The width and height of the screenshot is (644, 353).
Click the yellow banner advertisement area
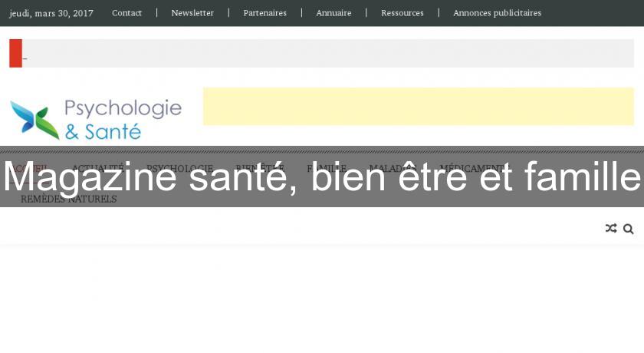pyautogui.click(x=419, y=106)
